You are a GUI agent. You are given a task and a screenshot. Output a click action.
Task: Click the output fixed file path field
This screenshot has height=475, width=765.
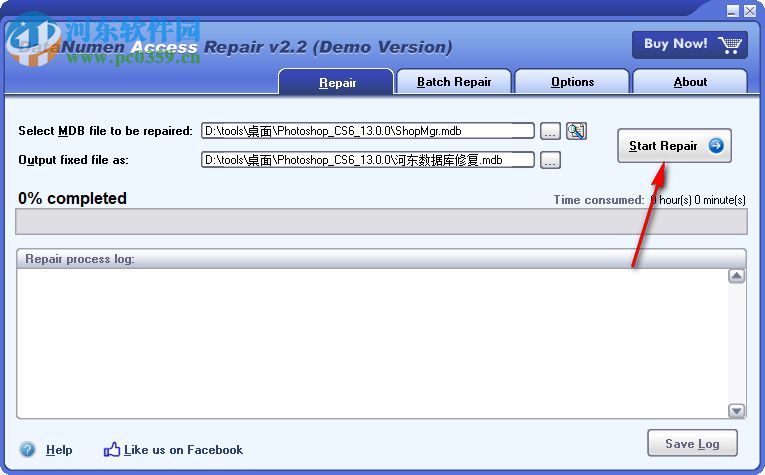pyautogui.click(x=367, y=159)
